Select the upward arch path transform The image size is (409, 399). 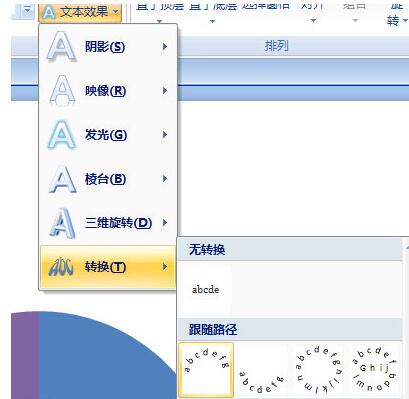(206, 370)
